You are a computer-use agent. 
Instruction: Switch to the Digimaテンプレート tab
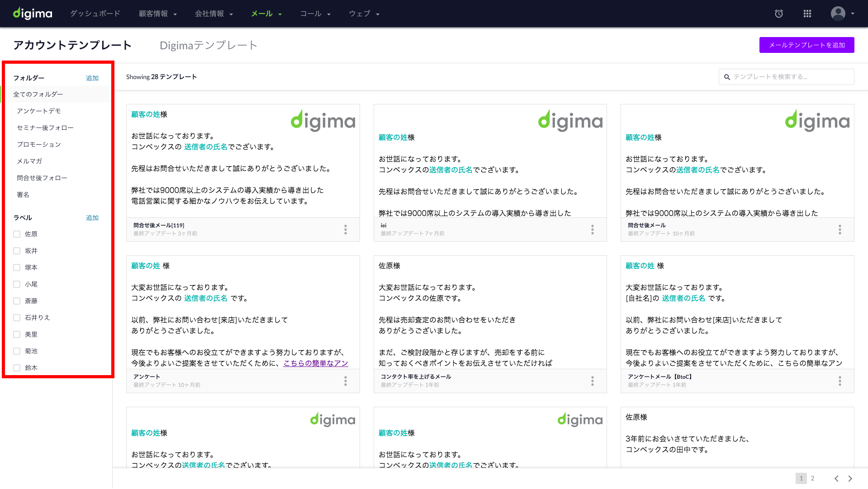tap(209, 45)
